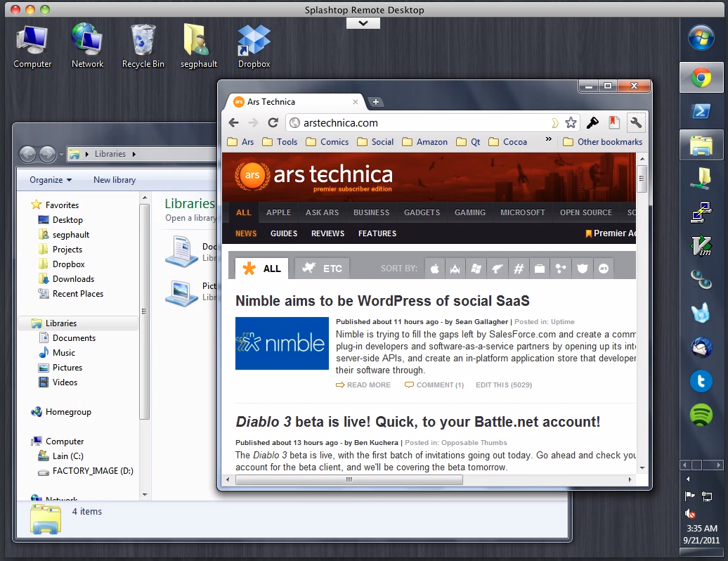The height and width of the screenshot is (561, 728).
Task: Click the ars technica site logo
Action: click(x=314, y=176)
